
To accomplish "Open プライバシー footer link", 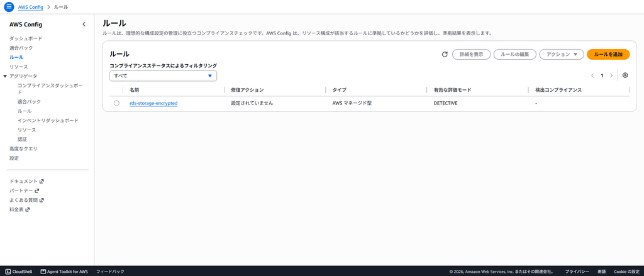I will 577,272.
